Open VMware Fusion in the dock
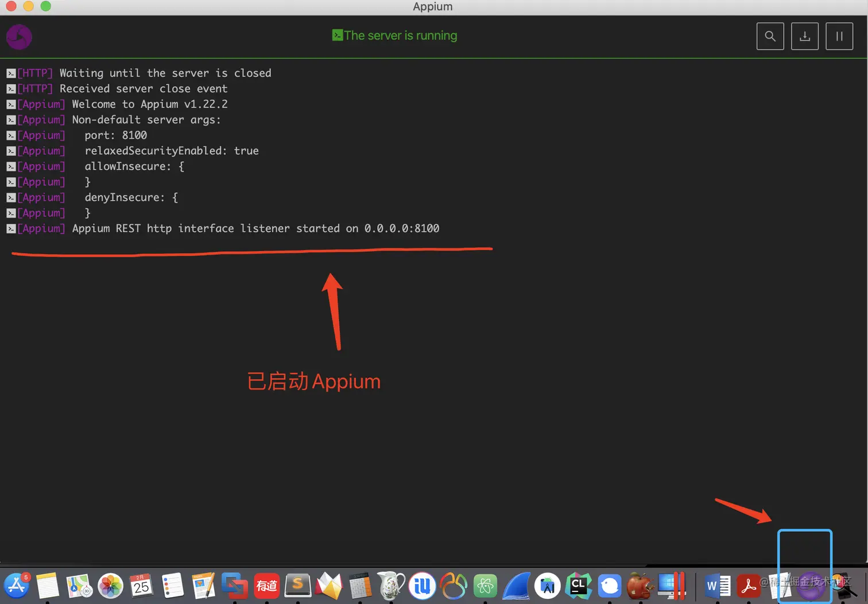Viewport: 868px width, 604px height. coord(234,586)
